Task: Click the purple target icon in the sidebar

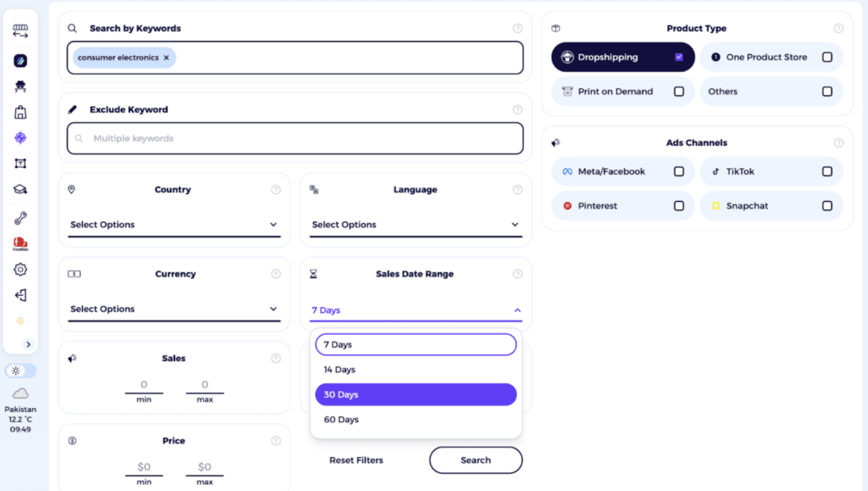Action: click(x=20, y=137)
